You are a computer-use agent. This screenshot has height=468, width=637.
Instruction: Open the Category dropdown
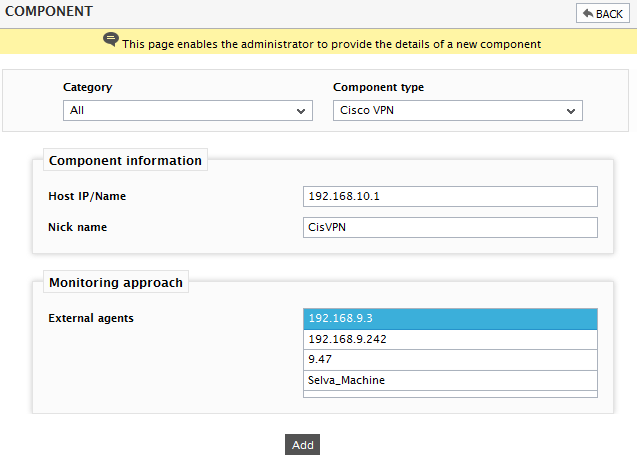pyautogui.click(x=188, y=110)
